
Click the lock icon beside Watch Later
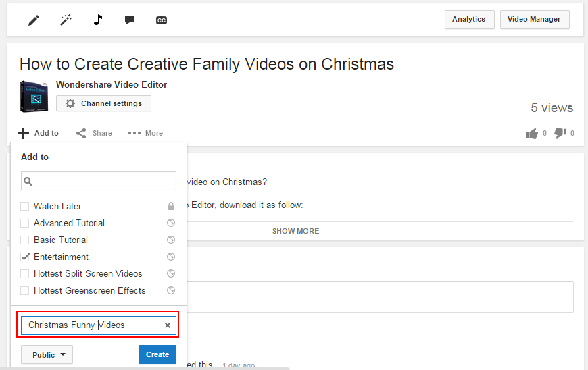pos(171,207)
